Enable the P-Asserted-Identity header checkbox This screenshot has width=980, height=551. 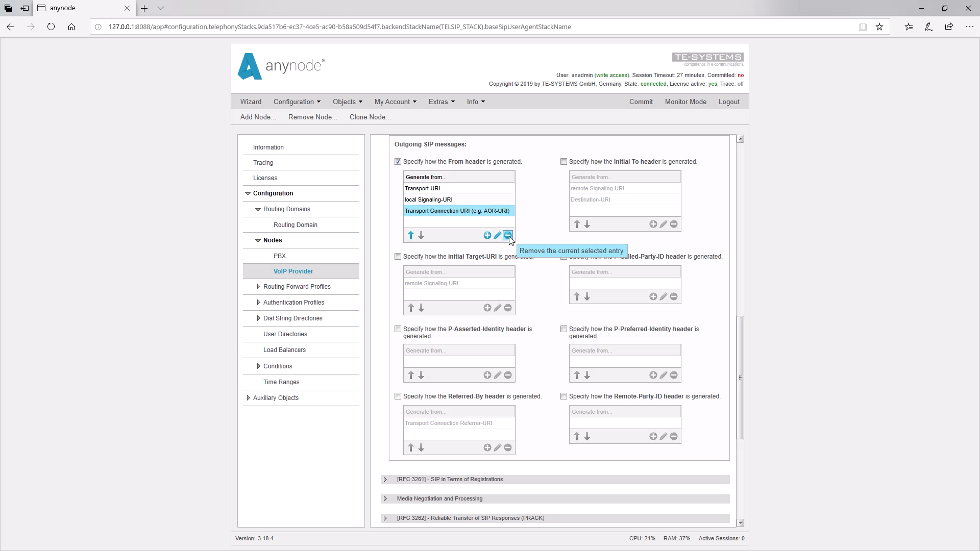click(398, 329)
